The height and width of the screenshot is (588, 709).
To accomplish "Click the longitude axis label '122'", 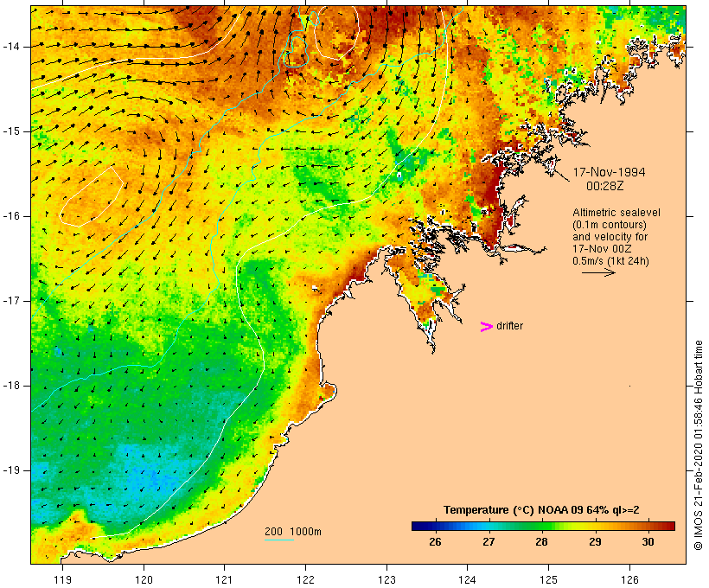I will (306, 579).
